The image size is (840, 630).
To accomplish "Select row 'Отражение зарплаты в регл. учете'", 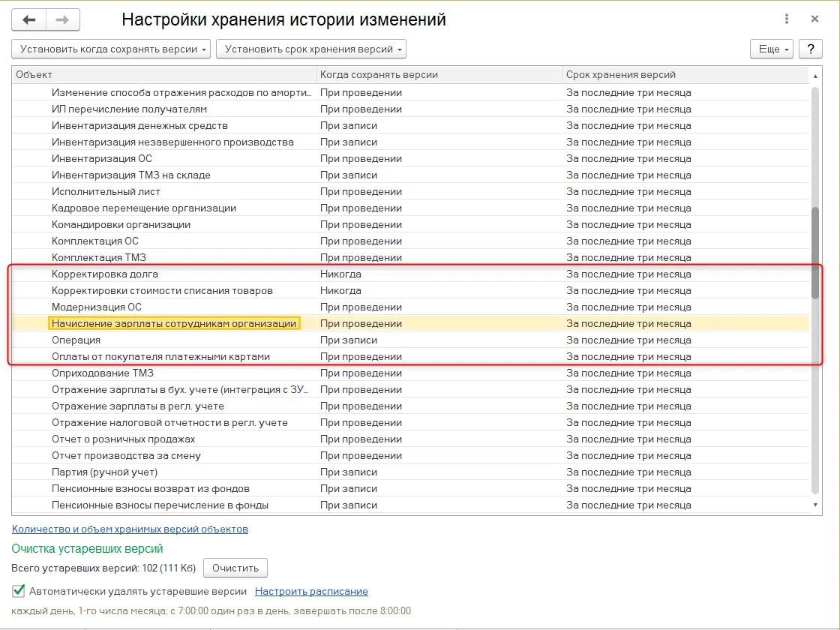I will click(410, 406).
